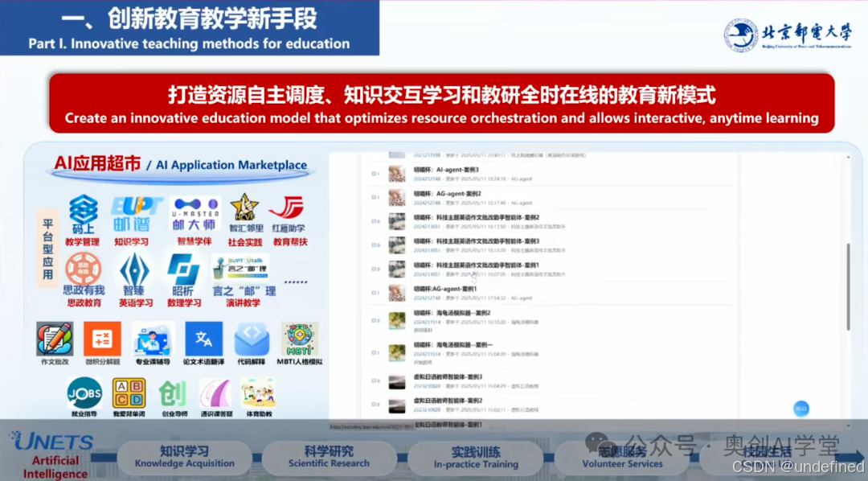Click the round blue timer button
The image size is (868, 481).
(x=801, y=409)
